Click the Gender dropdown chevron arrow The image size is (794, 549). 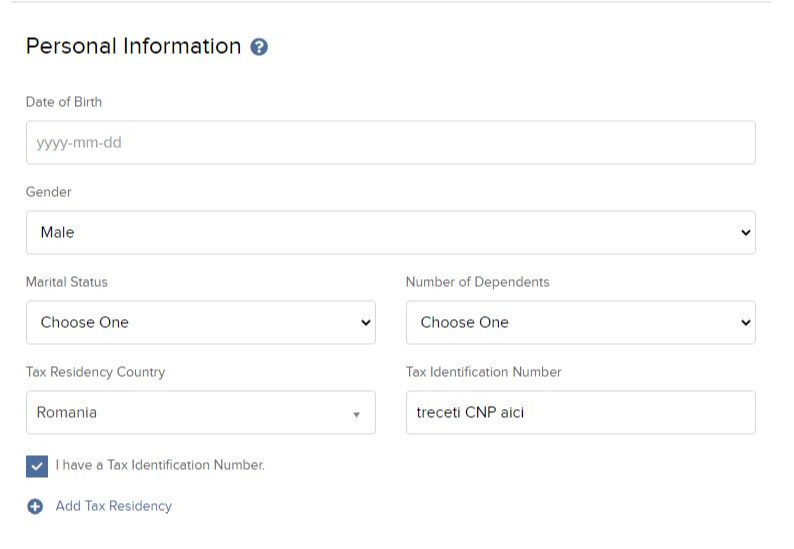745,232
